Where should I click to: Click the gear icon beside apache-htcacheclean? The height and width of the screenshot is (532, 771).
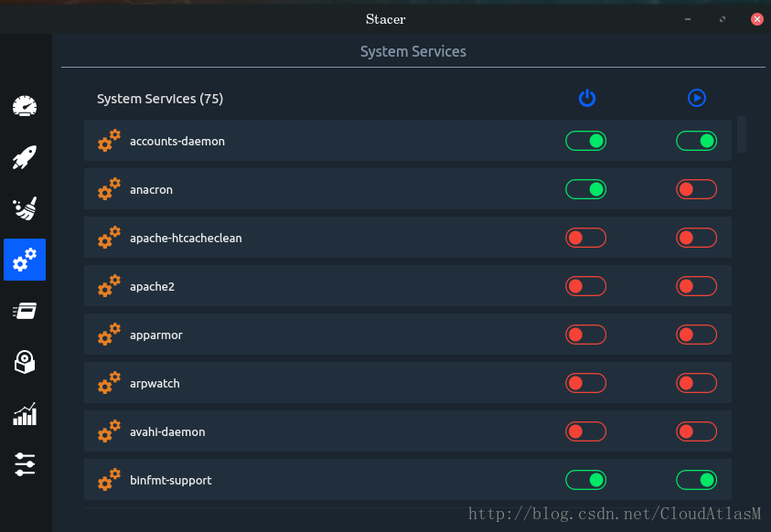point(109,238)
